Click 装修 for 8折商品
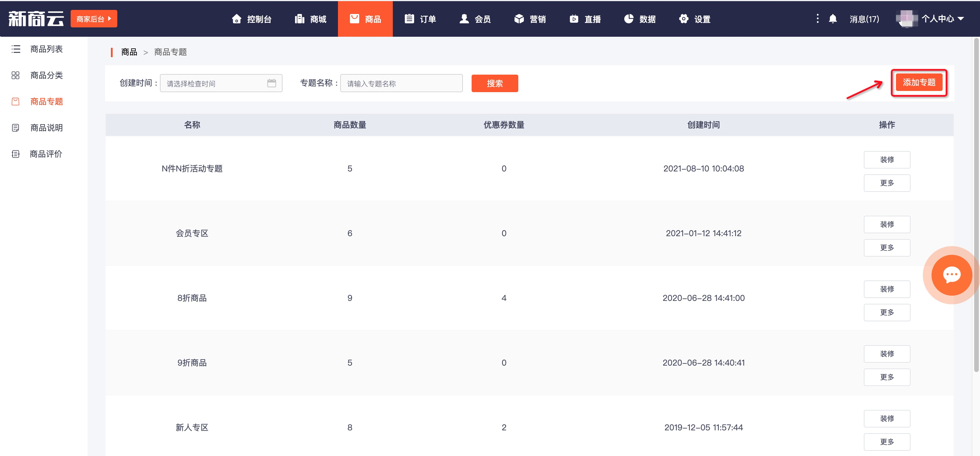The height and width of the screenshot is (456, 980). point(887,289)
